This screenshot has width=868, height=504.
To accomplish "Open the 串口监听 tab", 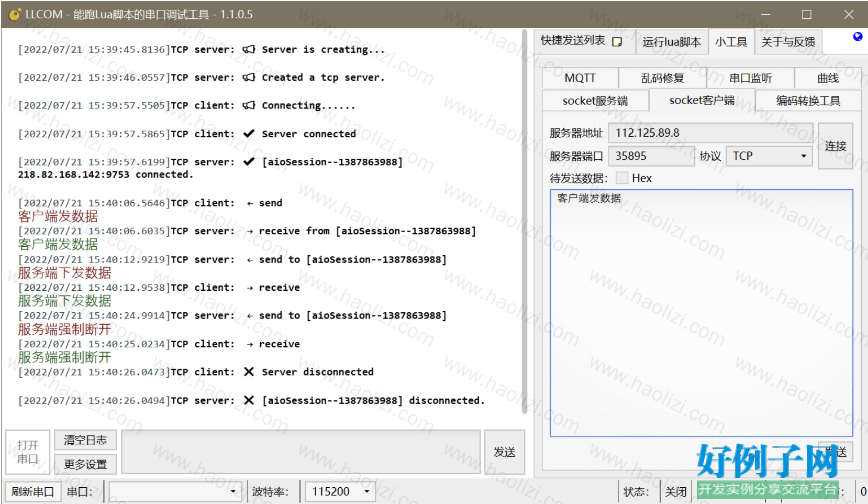I will point(751,78).
